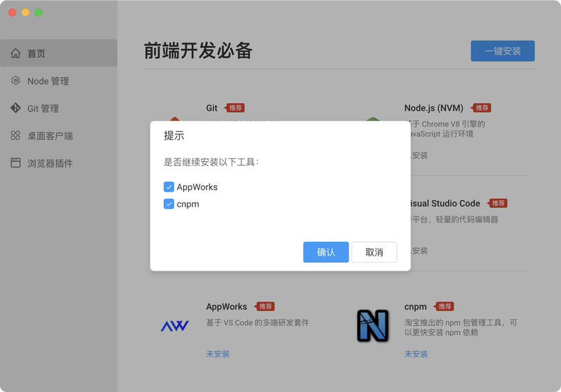Click the dialog title 提示
This screenshot has width=561, height=392.
(x=174, y=136)
